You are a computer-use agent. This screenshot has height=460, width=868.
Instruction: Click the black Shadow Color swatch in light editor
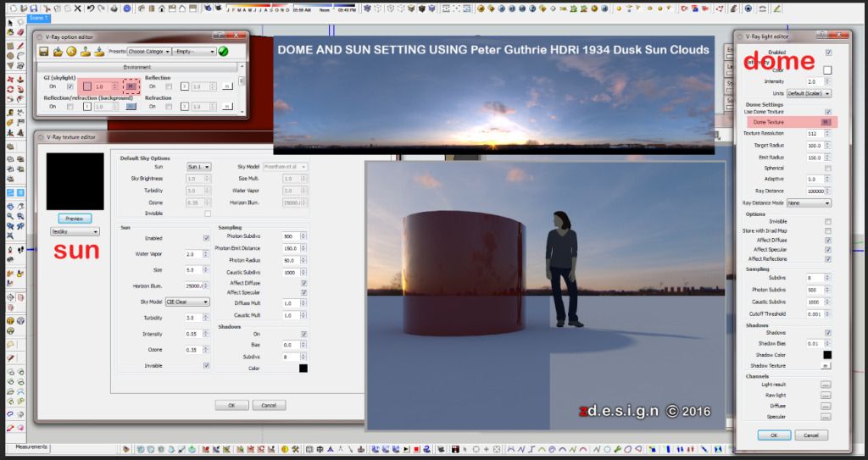click(827, 355)
